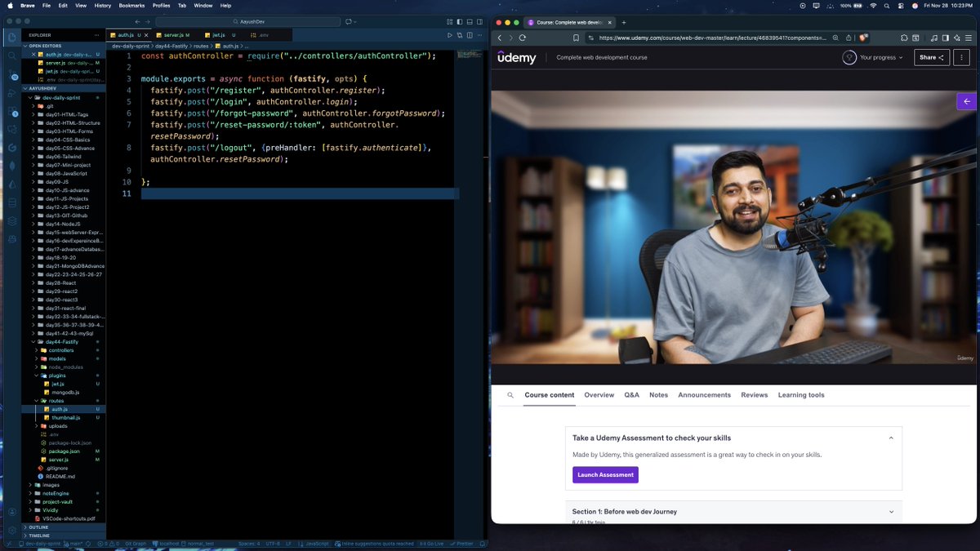Switch to the server.js editor tab
This screenshot has height=551, width=980.
click(x=171, y=35)
